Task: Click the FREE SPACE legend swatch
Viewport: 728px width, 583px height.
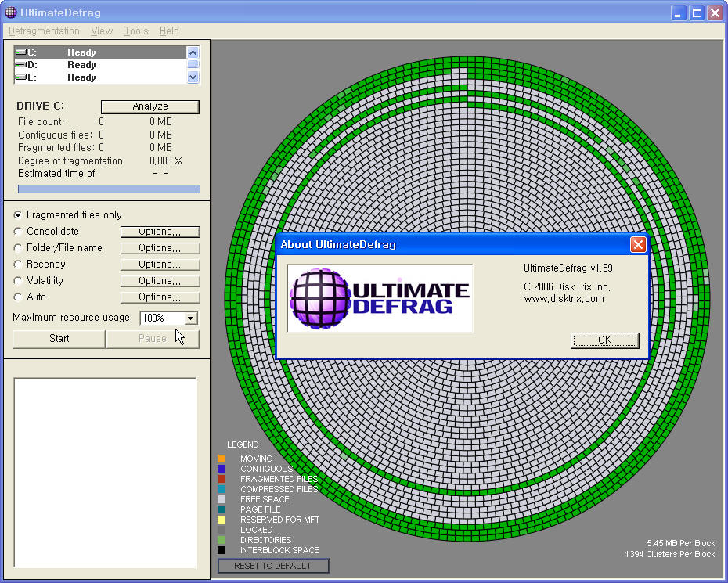Action: coord(222,499)
